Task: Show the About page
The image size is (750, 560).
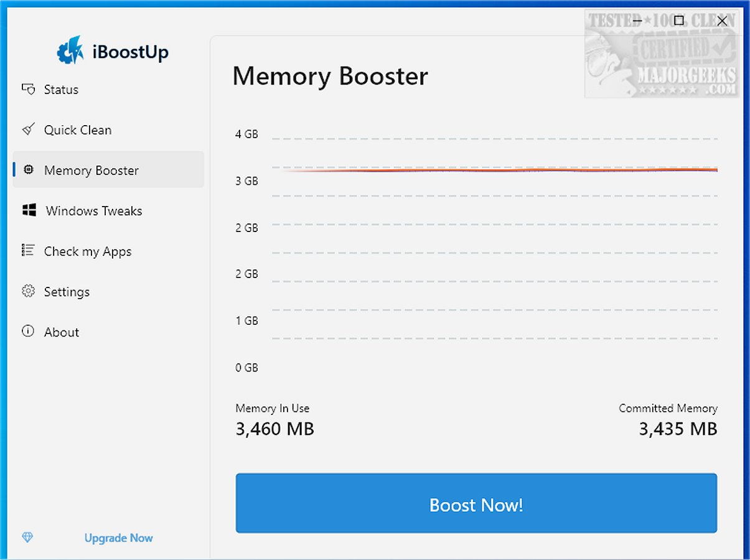Action: (x=62, y=332)
